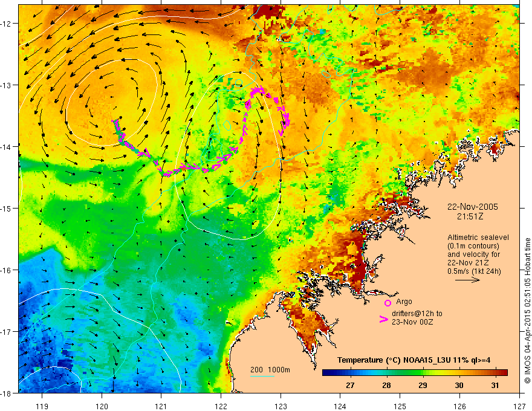Image resolution: width=532 pixels, height=411 pixels.
Task: Click the '200 1000m' bathymetry label
Action: click(270, 370)
